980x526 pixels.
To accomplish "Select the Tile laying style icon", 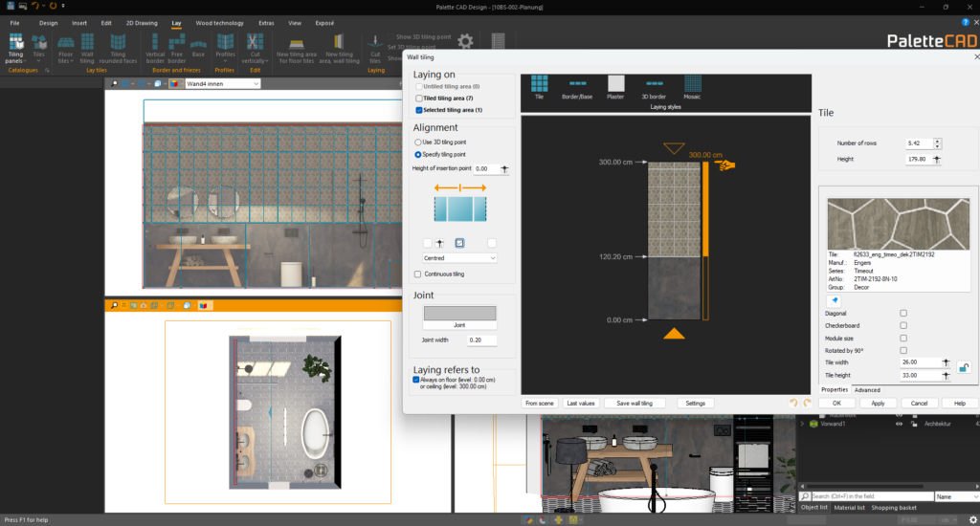I will point(539,85).
